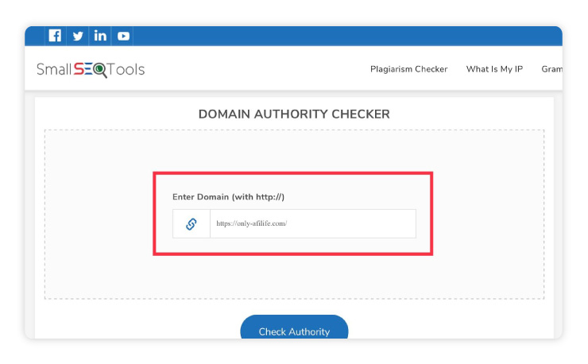
Task: Focus the domain URL input field
Action: 334,224
